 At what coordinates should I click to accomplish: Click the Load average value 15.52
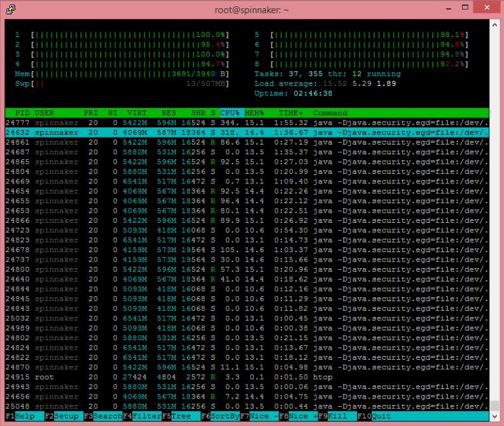pyautogui.click(x=335, y=83)
